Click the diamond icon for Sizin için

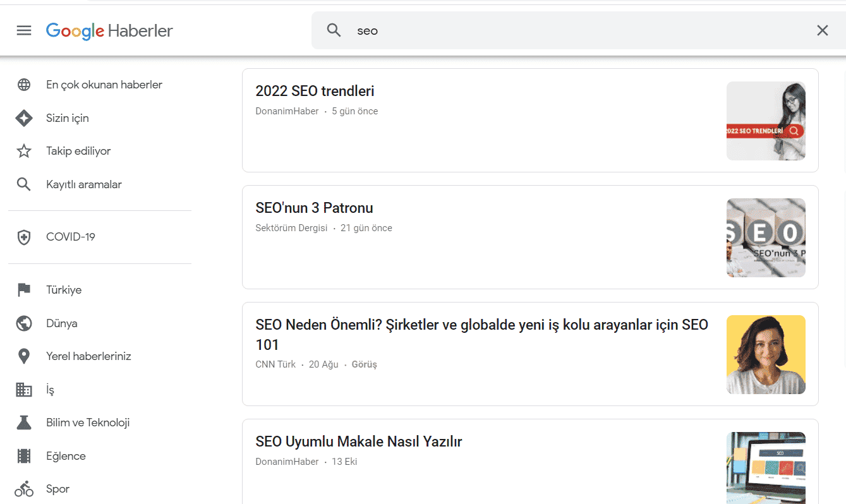(24, 118)
